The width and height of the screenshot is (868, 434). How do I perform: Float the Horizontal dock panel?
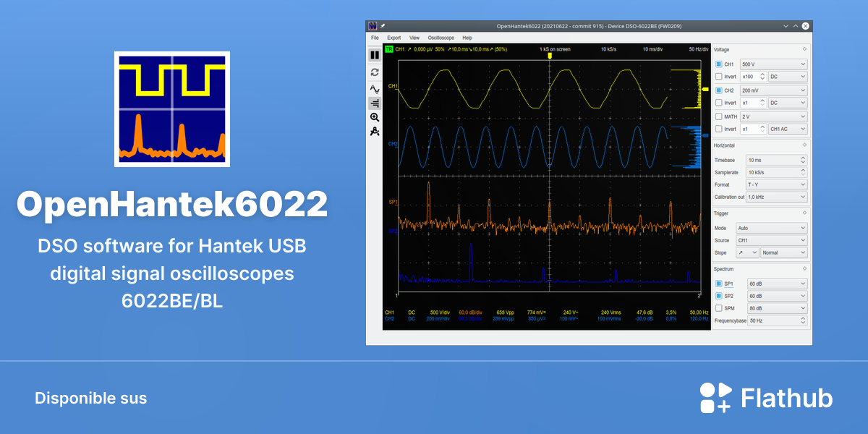pyautogui.click(x=804, y=145)
